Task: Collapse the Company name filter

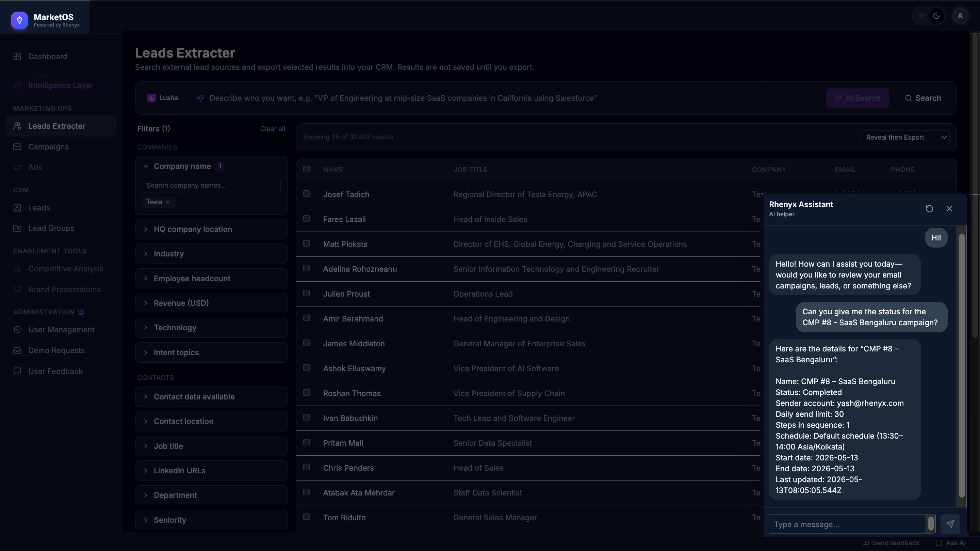Action: coord(211,166)
